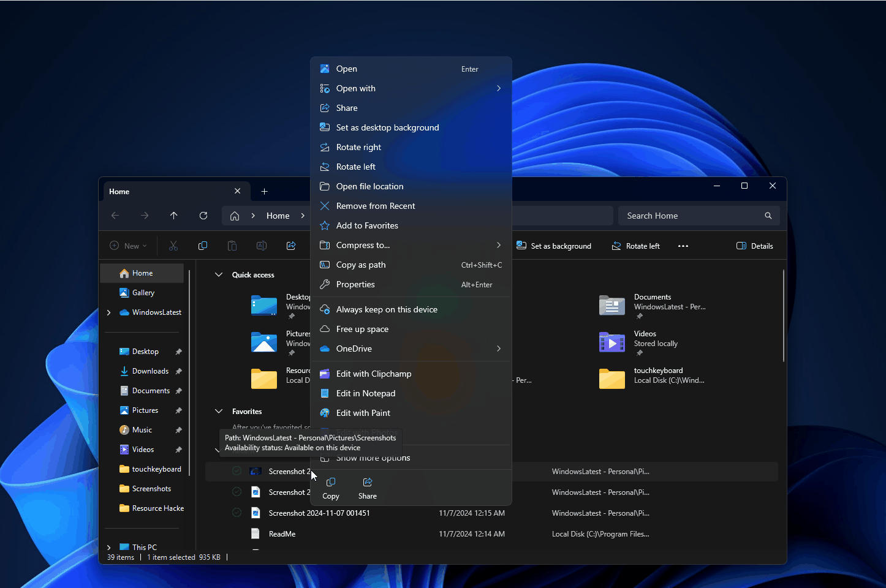
Task: Toggle the ReadMe file selection checkmark
Action: pos(237,533)
